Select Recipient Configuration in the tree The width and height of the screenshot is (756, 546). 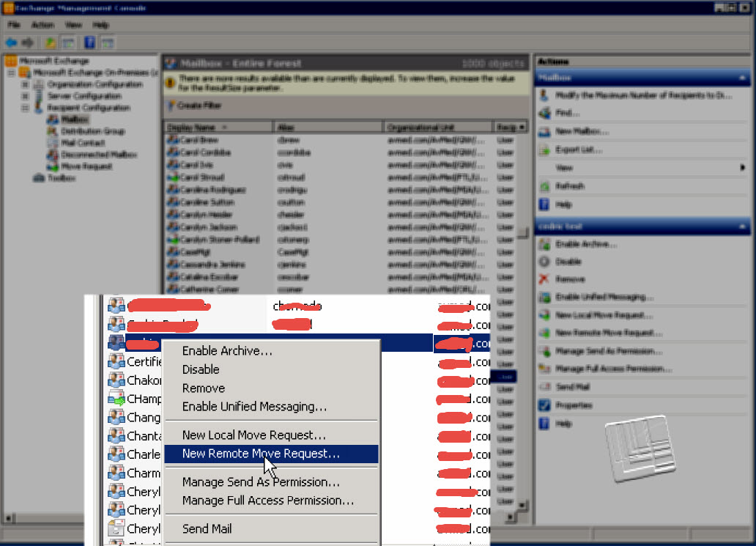(x=89, y=108)
